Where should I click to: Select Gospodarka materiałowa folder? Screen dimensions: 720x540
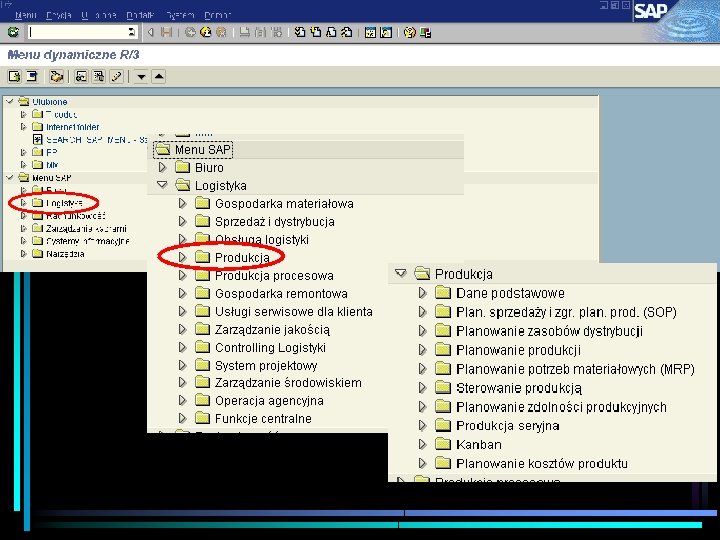pyautogui.click(x=284, y=203)
